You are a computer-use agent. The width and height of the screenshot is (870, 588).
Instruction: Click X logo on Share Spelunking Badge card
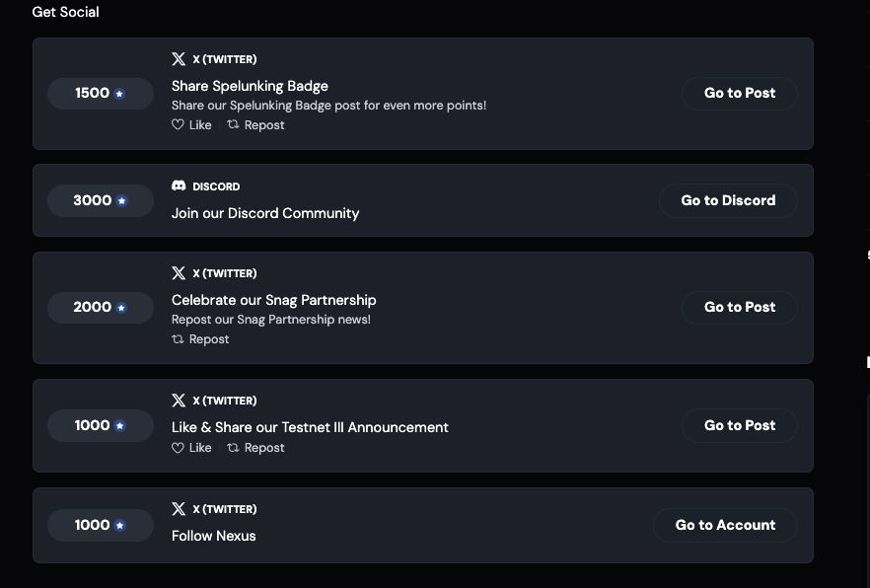coord(179,59)
